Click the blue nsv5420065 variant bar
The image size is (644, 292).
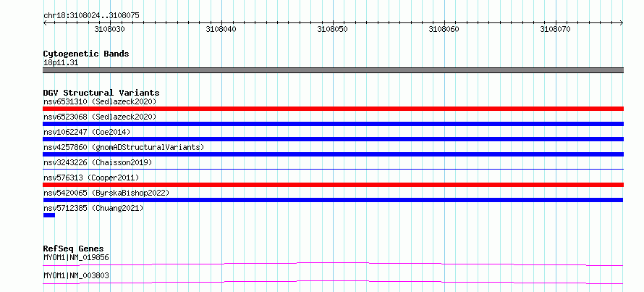point(333,200)
